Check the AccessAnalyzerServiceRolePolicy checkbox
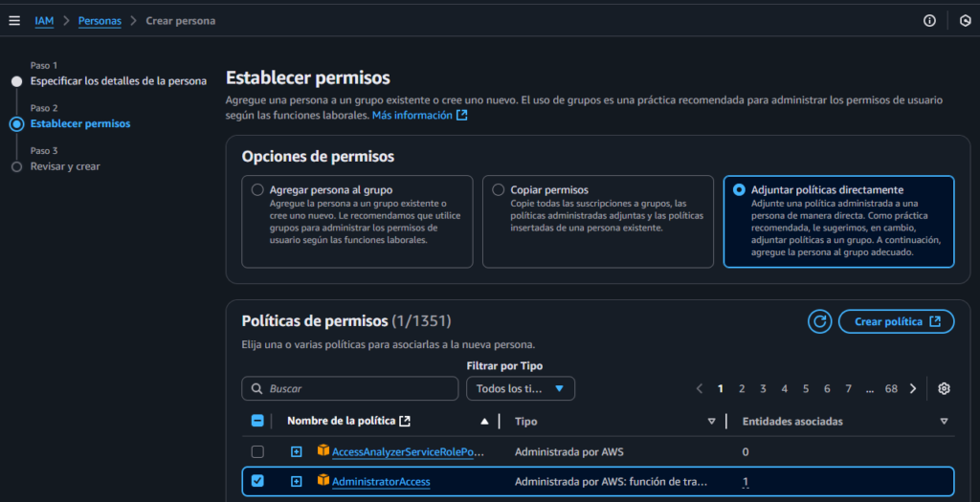Screen dimensions: 980x502 257,451
